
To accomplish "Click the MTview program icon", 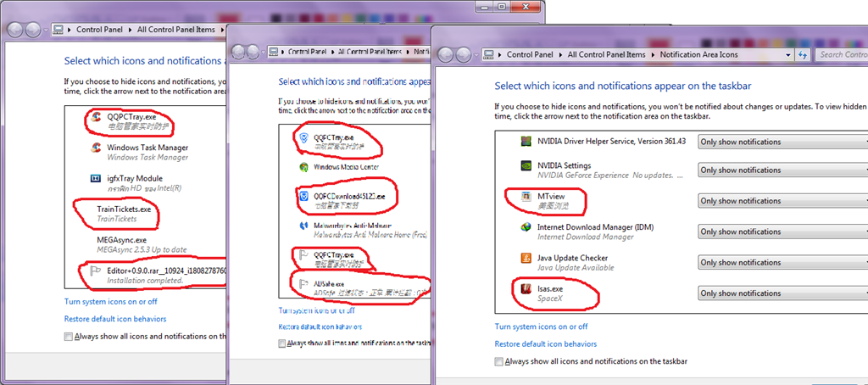I will [526, 196].
